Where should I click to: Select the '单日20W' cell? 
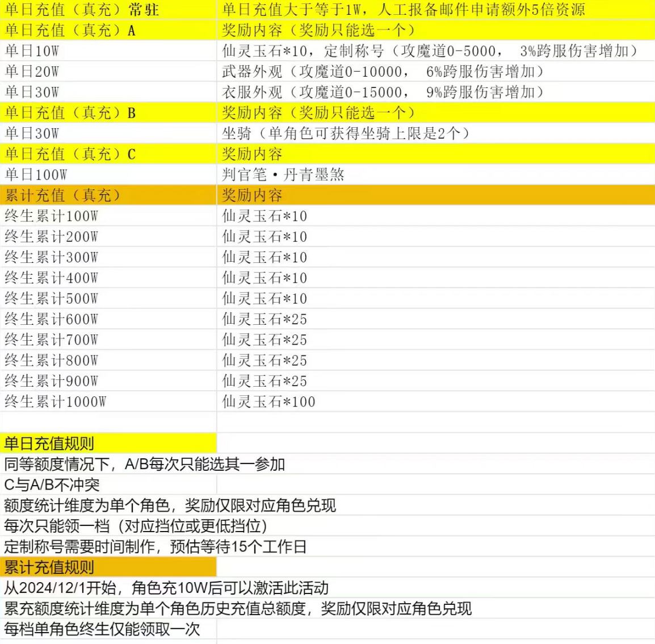(x=32, y=72)
